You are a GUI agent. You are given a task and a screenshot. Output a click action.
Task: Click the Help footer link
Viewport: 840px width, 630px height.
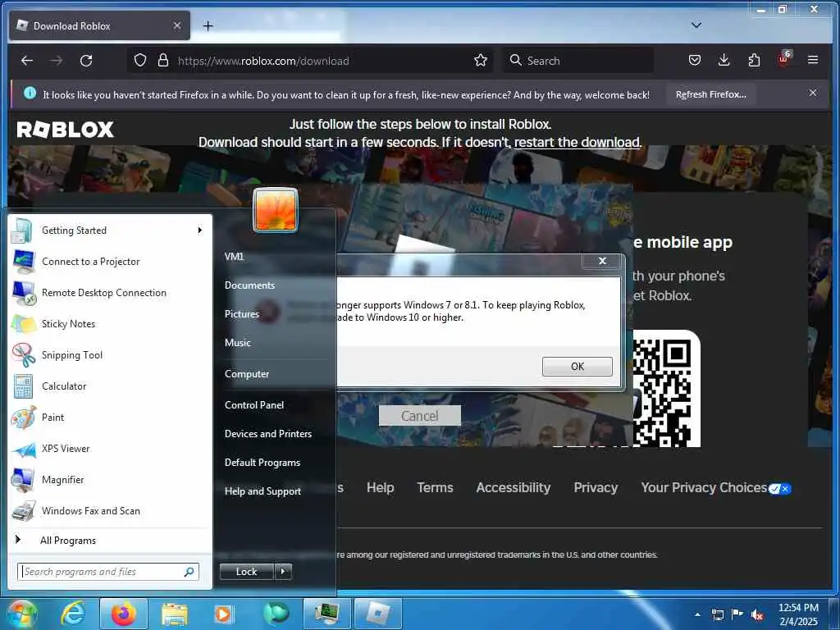point(381,487)
